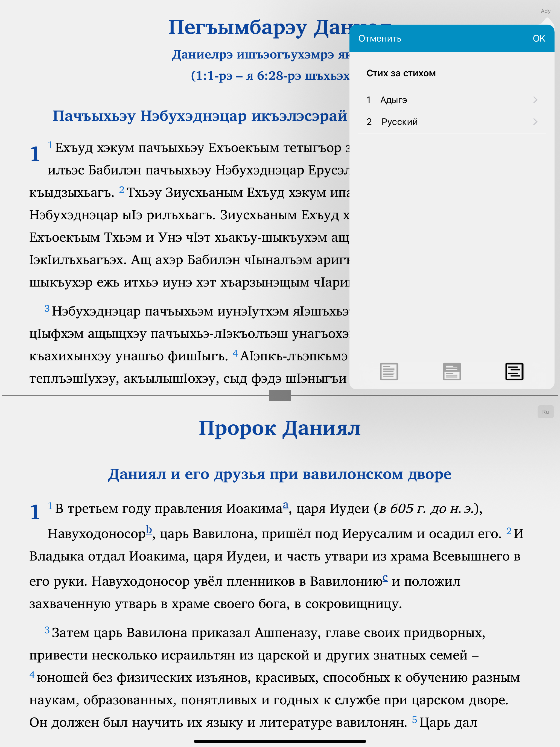Tap chapter number 1 in Adyghe pane
This screenshot has height=747, width=560.
pyautogui.click(x=35, y=154)
